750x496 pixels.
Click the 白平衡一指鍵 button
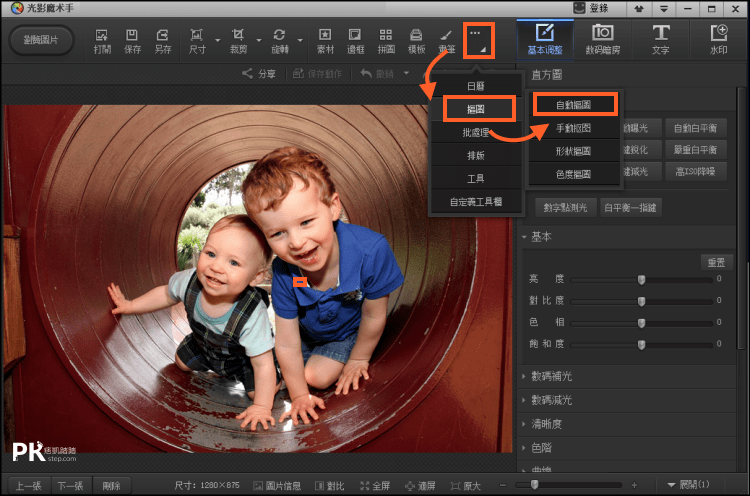pyautogui.click(x=630, y=208)
